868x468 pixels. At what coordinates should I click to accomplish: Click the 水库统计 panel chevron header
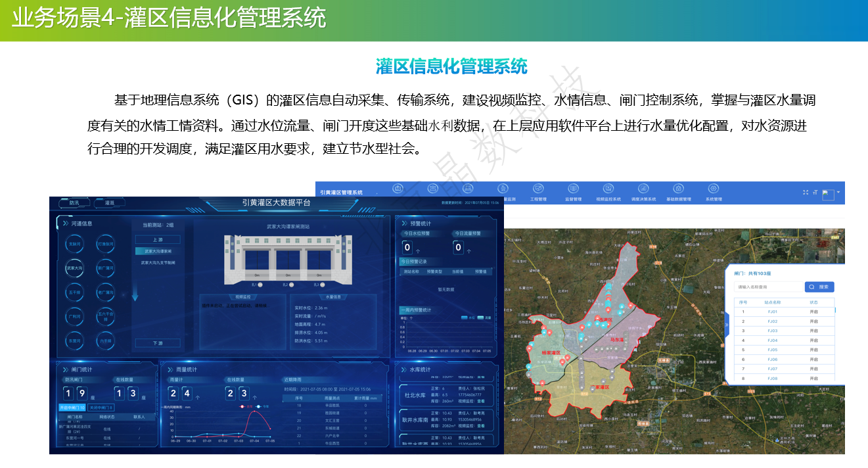click(x=415, y=369)
